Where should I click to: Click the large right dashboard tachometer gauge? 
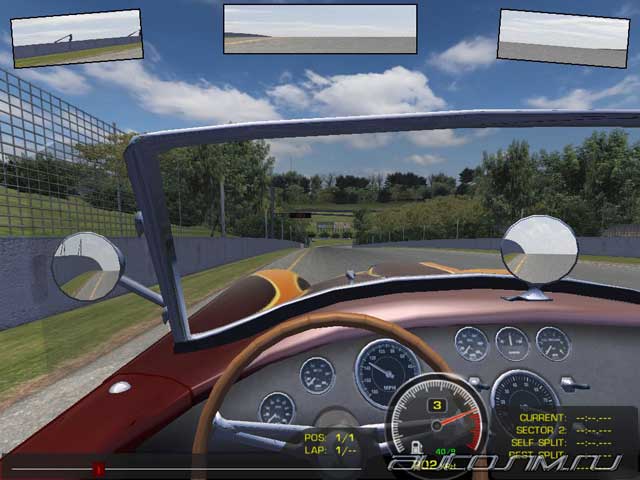(x=524, y=402)
